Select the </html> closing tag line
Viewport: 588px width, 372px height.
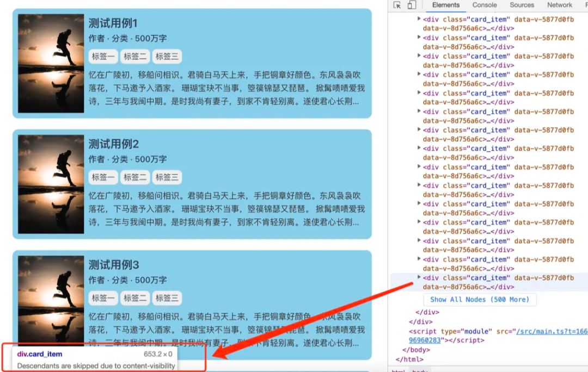(409, 359)
